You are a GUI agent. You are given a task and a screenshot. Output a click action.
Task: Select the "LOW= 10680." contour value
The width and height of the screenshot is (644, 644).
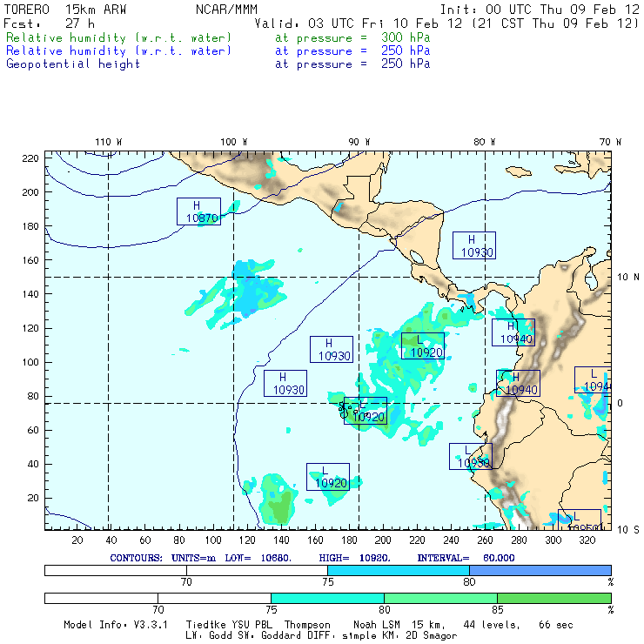[258, 558]
